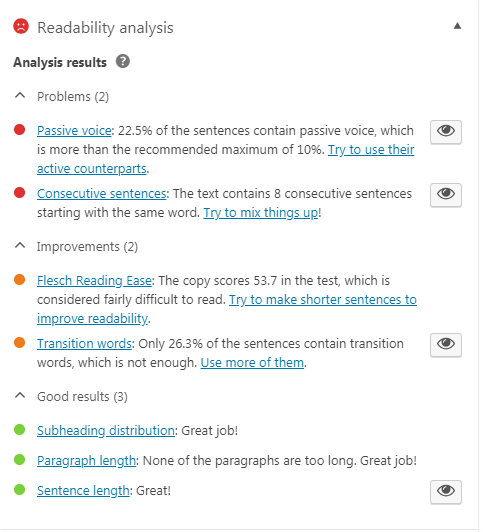Open the Analysis results help question mark
The image size is (483, 532).
[x=123, y=62]
